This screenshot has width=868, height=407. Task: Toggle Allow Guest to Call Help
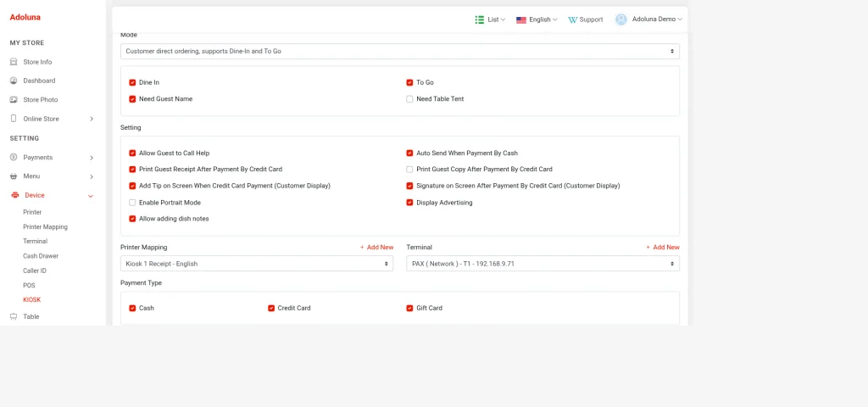[132, 153]
